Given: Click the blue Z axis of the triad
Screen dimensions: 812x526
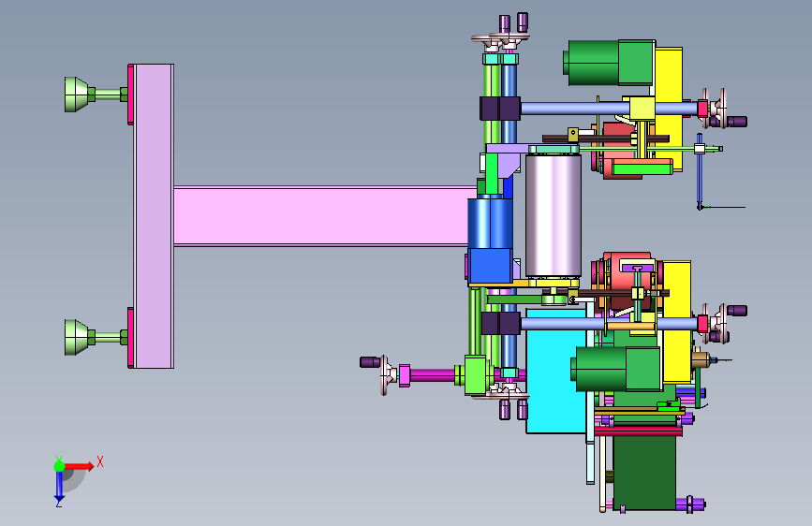Looking at the screenshot, I should (x=59, y=487).
